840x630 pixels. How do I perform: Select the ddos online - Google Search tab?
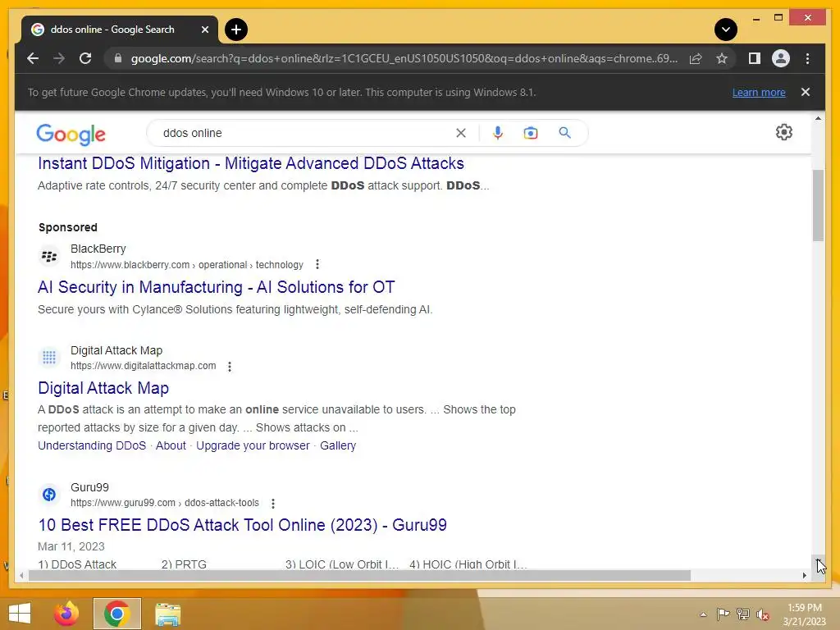click(120, 30)
